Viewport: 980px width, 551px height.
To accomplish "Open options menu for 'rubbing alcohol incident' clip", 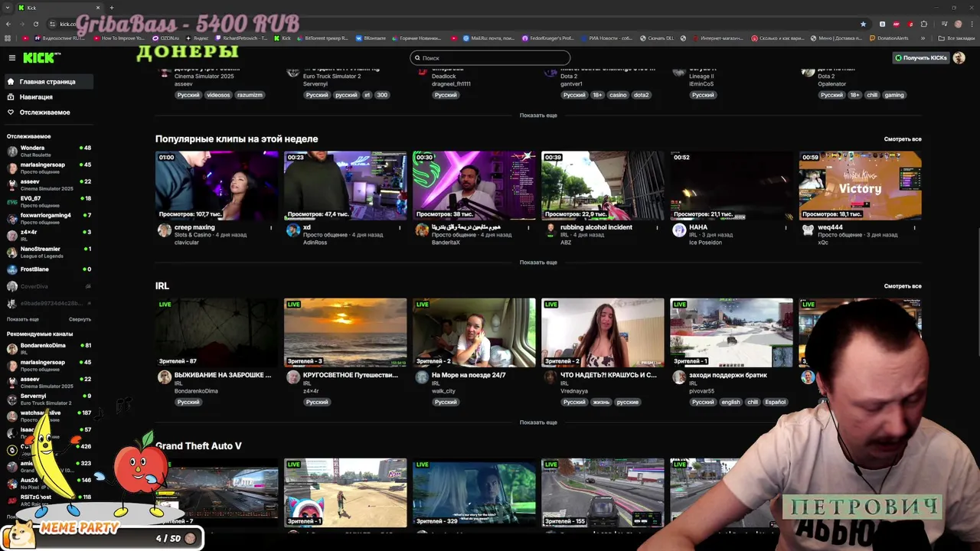I will point(657,227).
